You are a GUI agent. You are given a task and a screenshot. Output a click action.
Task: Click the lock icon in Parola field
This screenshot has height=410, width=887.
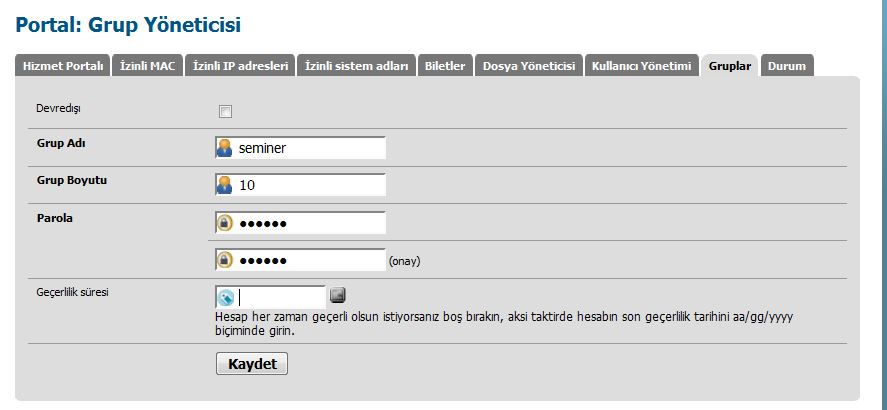tap(225, 222)
